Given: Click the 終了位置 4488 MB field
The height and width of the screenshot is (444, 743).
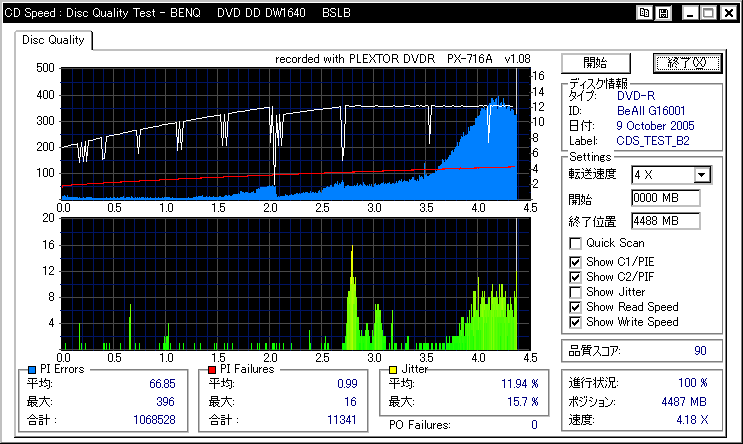Looking at the screenshot, I should (665, 221).
